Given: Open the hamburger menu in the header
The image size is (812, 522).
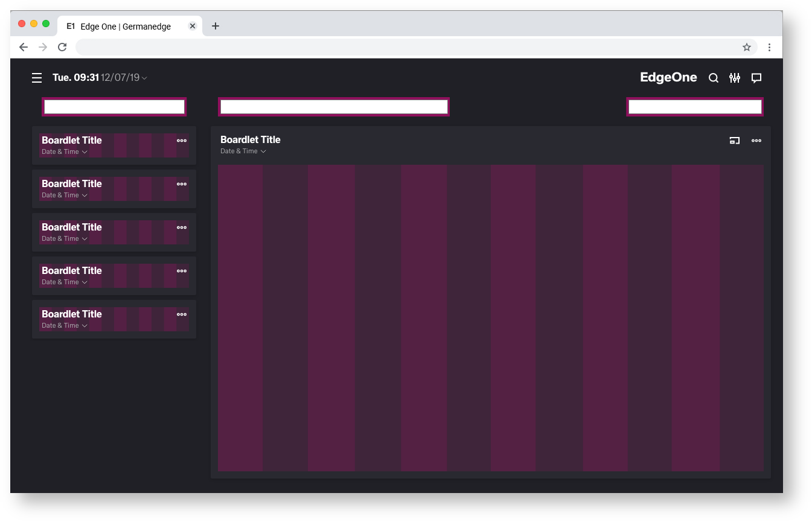Looking at the screenshot, I should (37, 78).
